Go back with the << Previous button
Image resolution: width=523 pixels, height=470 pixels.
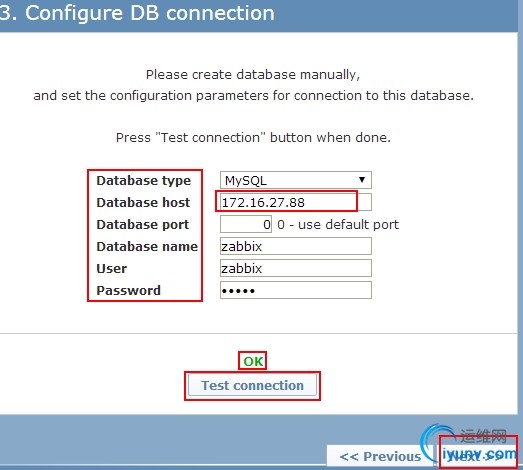(380, 456)
